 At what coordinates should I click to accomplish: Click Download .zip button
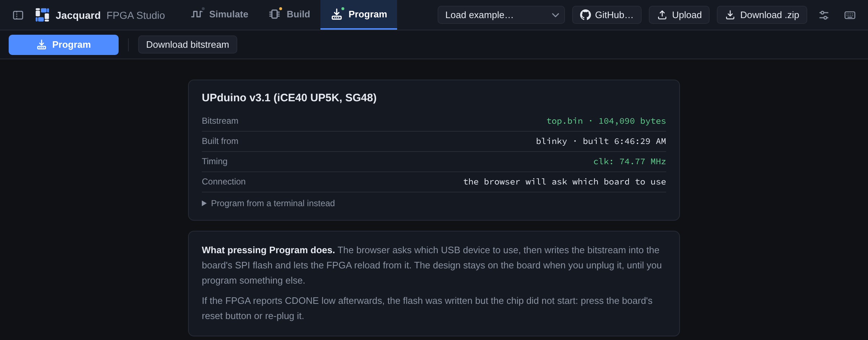(x=762, y=15)
